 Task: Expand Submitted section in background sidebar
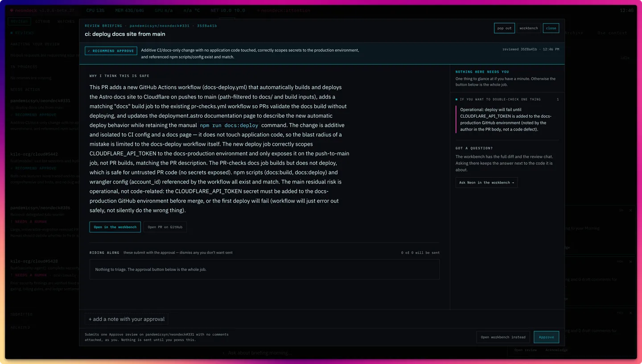[x=21, y=314]
